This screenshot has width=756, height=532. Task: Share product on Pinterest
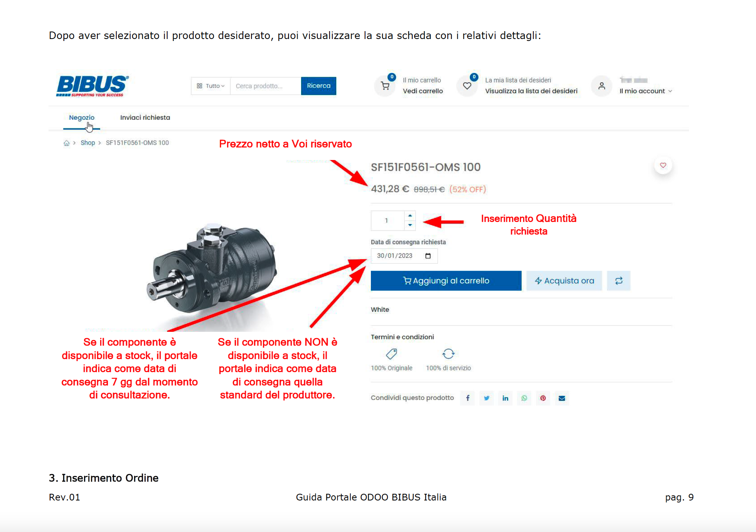tap(543, 398)
